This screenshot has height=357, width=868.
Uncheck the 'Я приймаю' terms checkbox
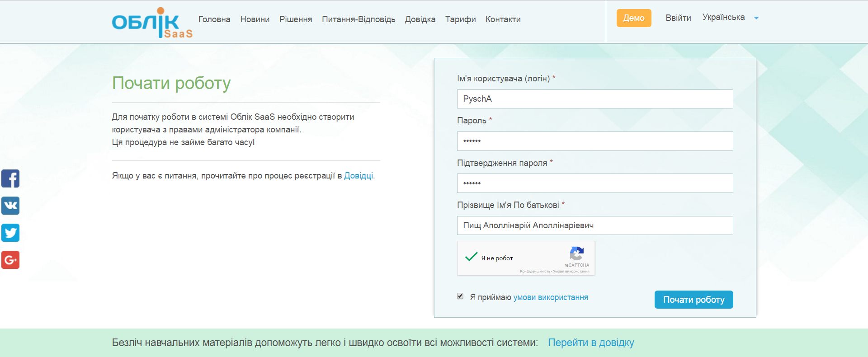[x=460, y=296]
